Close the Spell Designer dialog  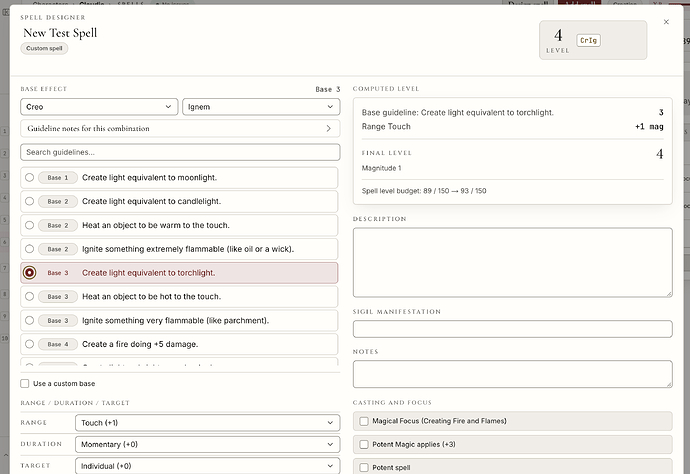point(666,22)
